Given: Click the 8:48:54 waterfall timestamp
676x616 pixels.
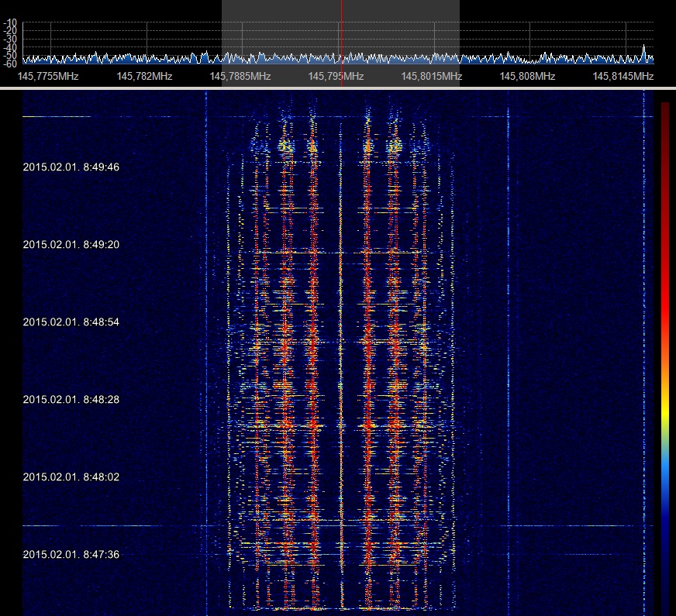Looking at the screenshot, I should tap(71, 322).
